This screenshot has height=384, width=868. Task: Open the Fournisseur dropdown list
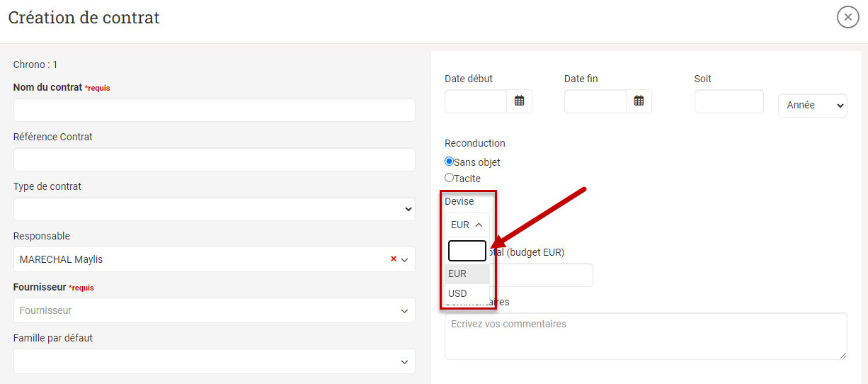214,310
